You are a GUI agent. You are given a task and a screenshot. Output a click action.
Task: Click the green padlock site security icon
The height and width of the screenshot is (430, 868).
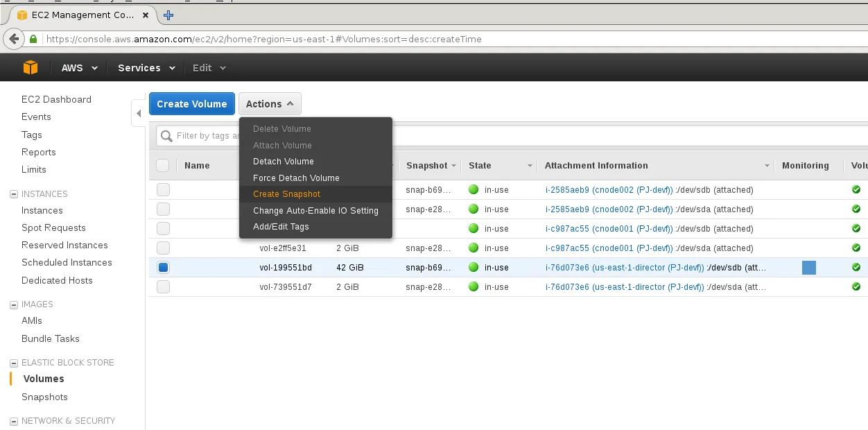[x=33, y=40]
